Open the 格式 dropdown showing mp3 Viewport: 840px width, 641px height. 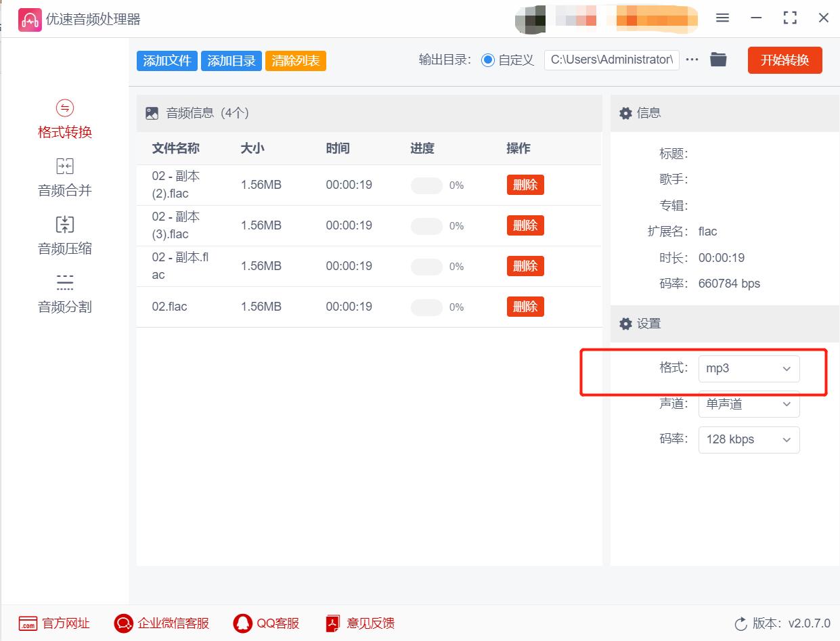point(749,368)
